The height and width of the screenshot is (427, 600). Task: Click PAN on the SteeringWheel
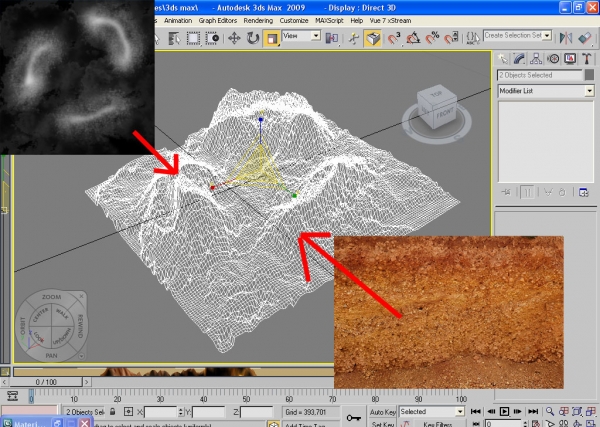click(x=51, y=355)
